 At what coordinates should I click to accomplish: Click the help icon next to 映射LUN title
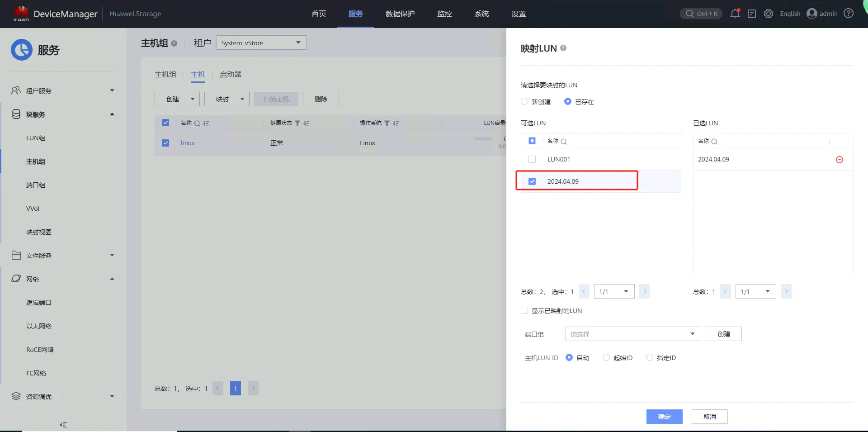[563, 48]
